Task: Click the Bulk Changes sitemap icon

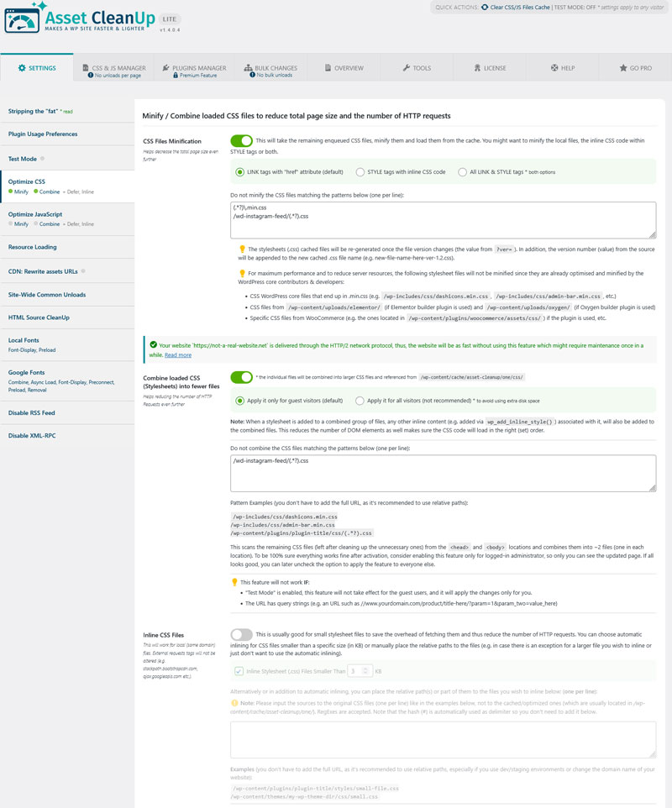Action: (249, 68)
